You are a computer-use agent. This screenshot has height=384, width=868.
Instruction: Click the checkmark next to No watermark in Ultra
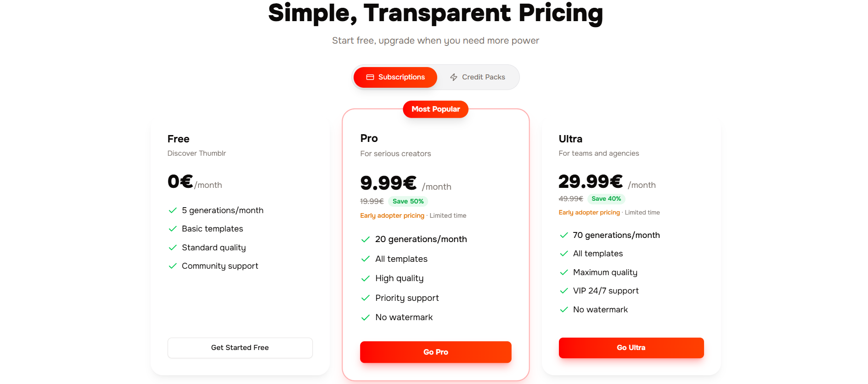pos(564,310)
